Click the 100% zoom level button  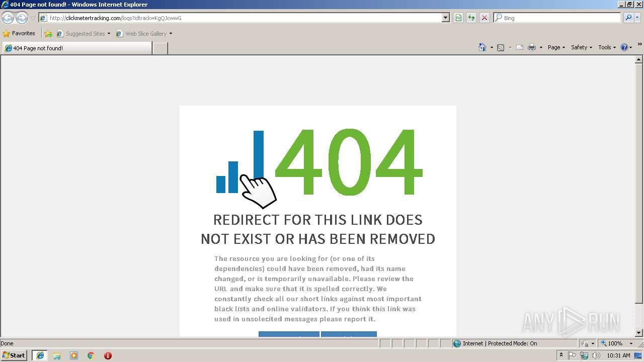pos(612,343)
